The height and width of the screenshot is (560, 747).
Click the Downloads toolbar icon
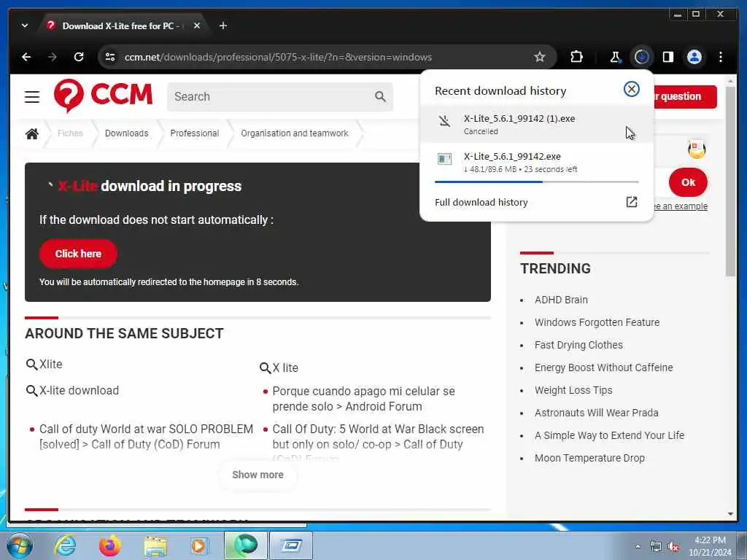tap(642, 57)
